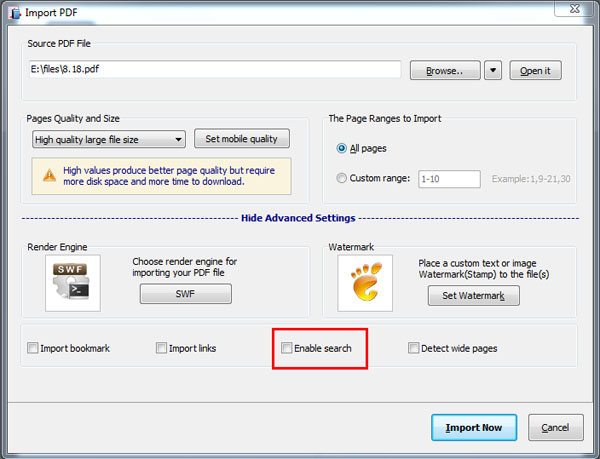Click the Import PDF title bar icon
600x459 pixels.
[x=15, y=13]
